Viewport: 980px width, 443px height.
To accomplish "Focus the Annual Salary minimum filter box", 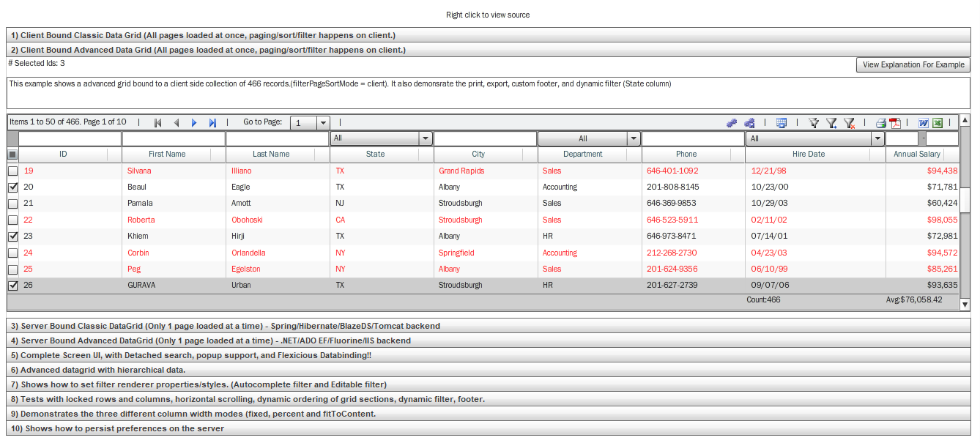I will [x=902, y=138].
